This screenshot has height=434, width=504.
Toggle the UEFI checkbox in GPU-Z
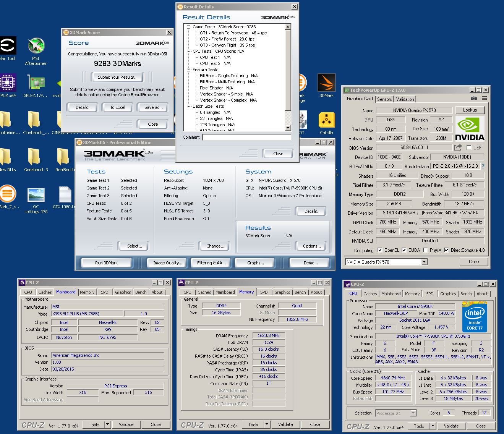(469, 148)
